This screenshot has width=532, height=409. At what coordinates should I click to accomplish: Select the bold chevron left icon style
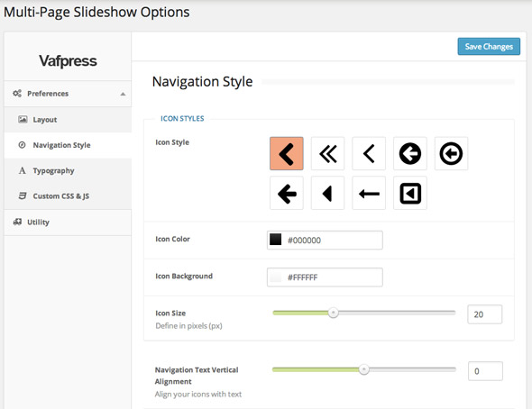(287, 153)
